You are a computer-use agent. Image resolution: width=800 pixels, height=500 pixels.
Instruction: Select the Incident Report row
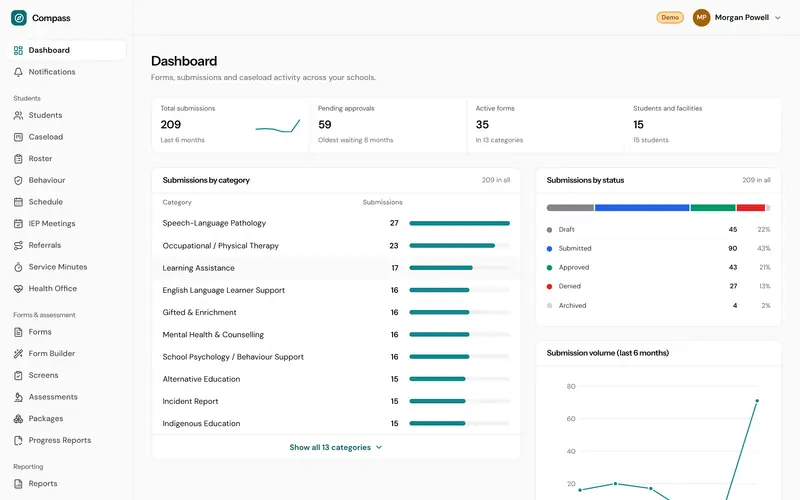click(x=336, y=402)
